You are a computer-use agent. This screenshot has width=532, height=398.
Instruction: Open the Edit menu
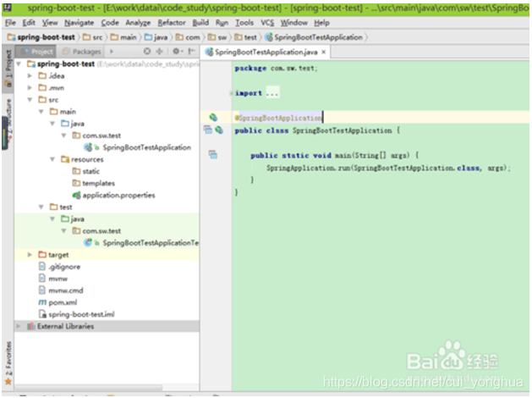tap(29, 23)
